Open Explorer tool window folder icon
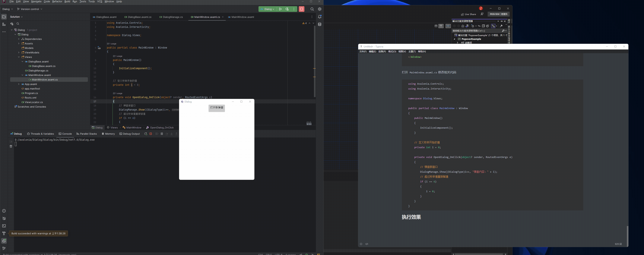The image size is (644, 255). coord(4,17)
